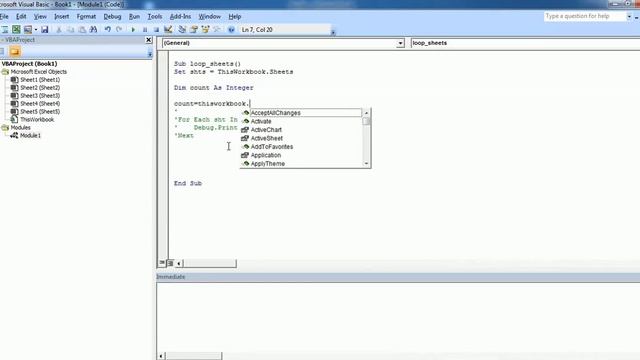Viewport: 640px width, 360px height.
Task: Choose Activate from autocomplete list
Action: (x=301, y=121)
